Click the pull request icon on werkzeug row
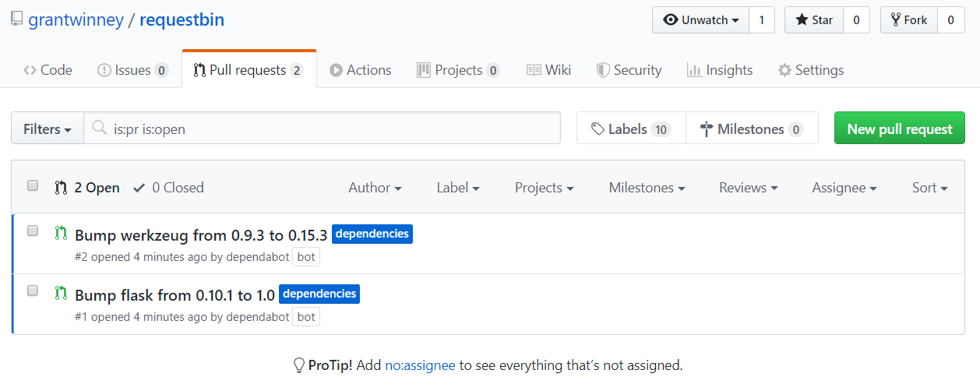The image size is (980, 391). tap(61, 233)
